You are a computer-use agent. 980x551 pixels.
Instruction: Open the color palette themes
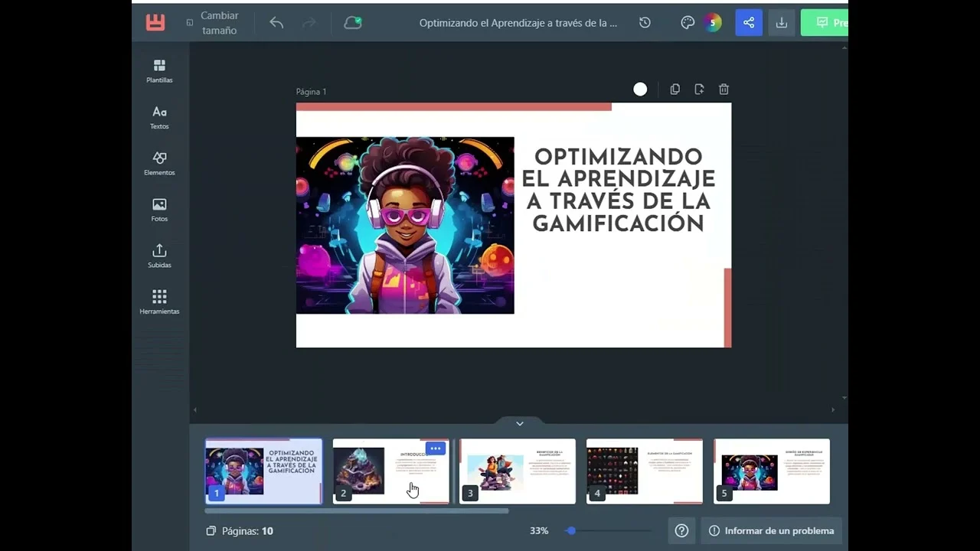[688, 23]
